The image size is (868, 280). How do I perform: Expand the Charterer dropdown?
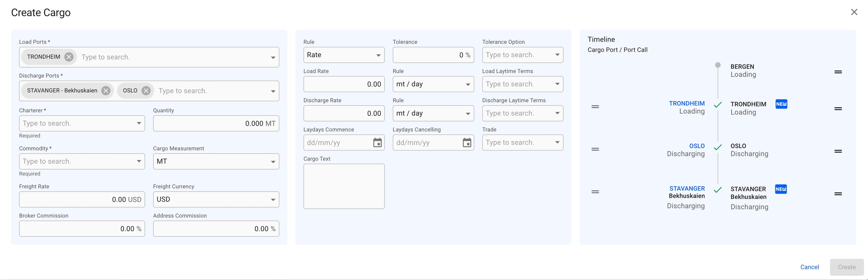click(x=139, y=123)
